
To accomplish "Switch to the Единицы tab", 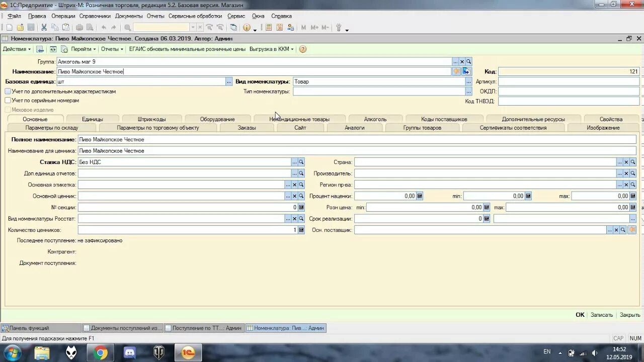I will click(93, 119).
